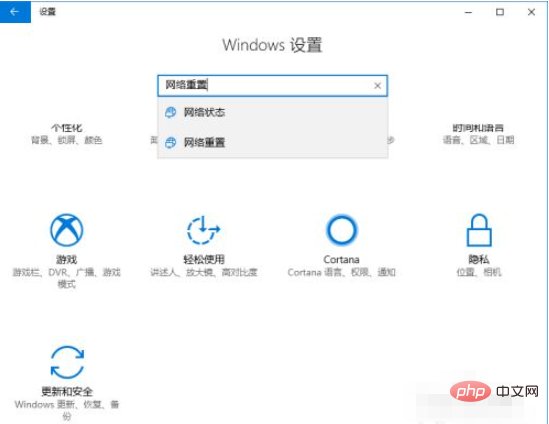Image resolution: width=549 pixels, height=424 pixels.
Task: Open the 游戏 category label
Action: click(x=67, y=259)
